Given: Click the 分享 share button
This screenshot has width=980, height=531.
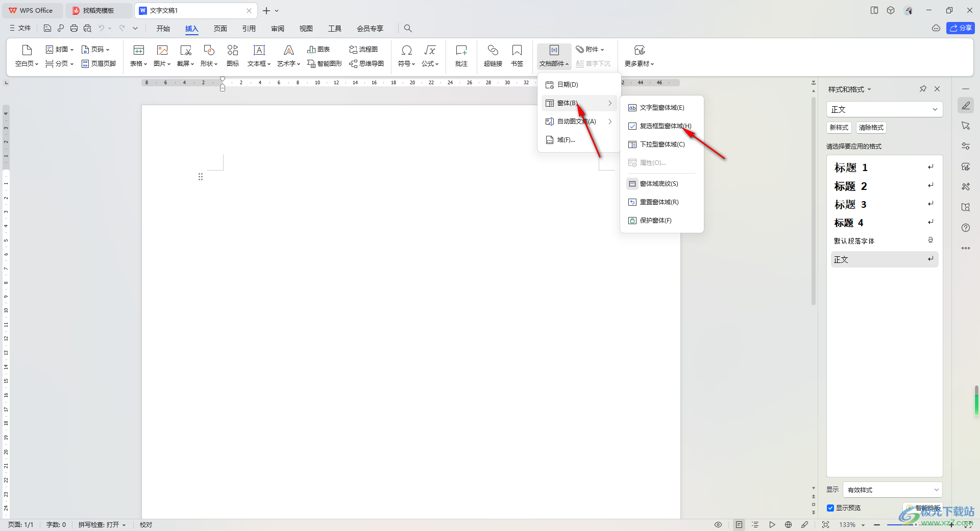Looking at the screenshot, I should [961, 28].
